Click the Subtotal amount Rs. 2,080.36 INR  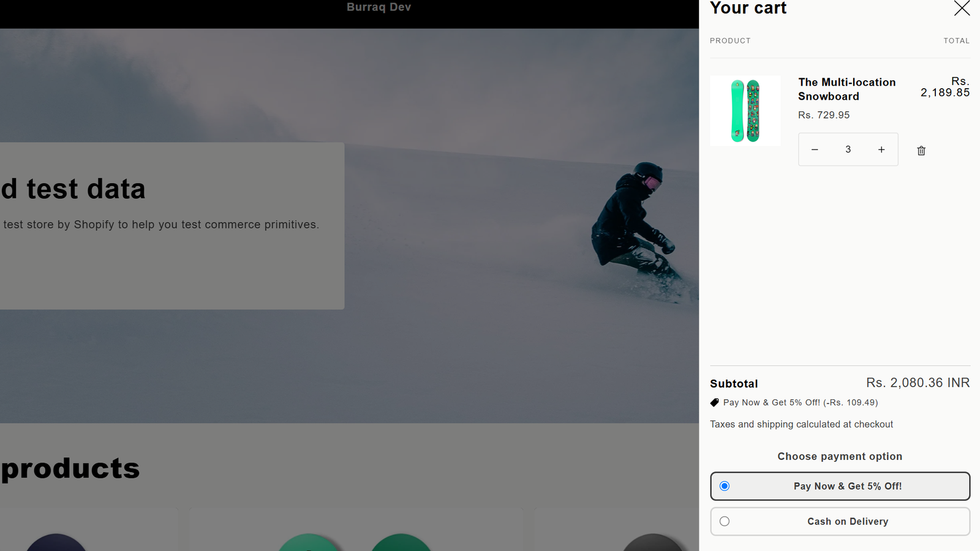click(918, 383)
